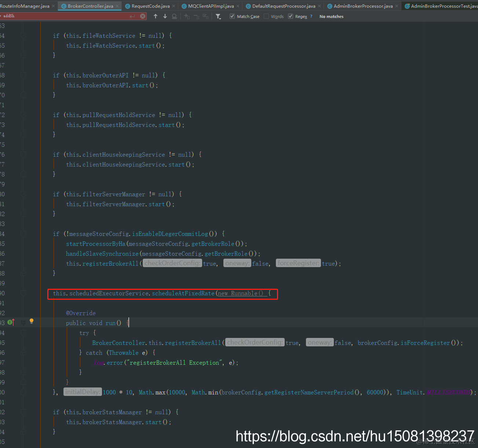Viewport: 478px width, 448px height.
Task: Close the BrokerController.java tab
Action: point(117,6)
